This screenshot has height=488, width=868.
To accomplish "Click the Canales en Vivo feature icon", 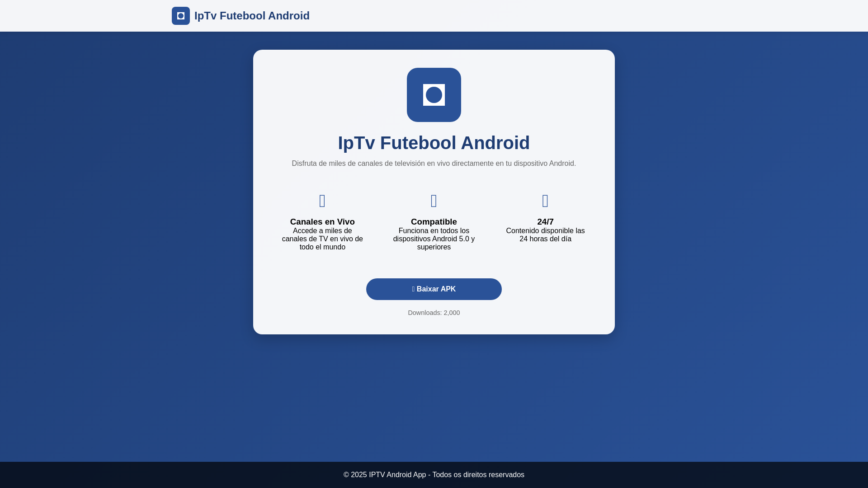I will [x=322, y=201].
